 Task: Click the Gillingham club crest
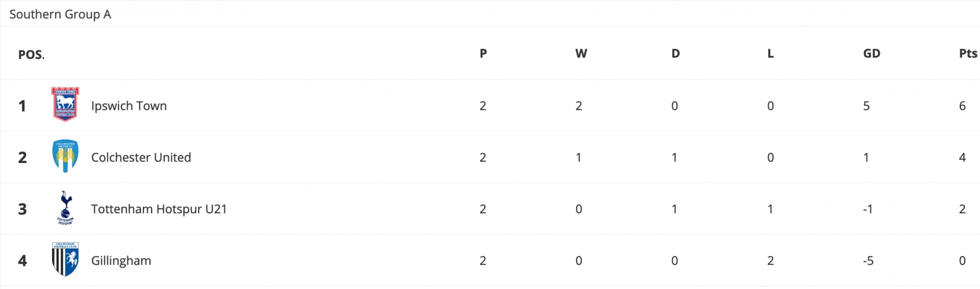65,259
